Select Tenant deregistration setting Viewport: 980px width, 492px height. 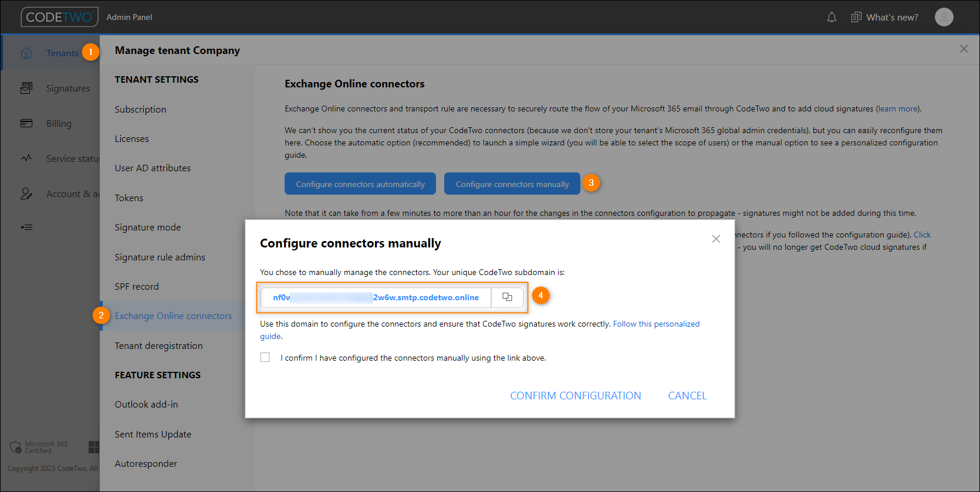click(158, 345)
